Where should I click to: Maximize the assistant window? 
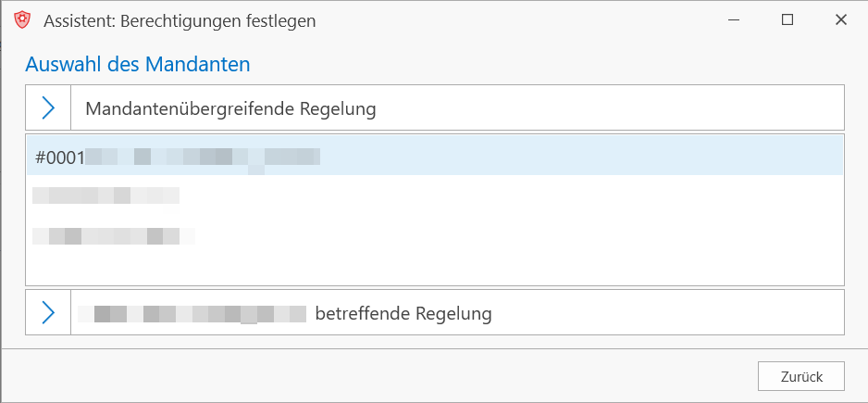tap(787, 20)
